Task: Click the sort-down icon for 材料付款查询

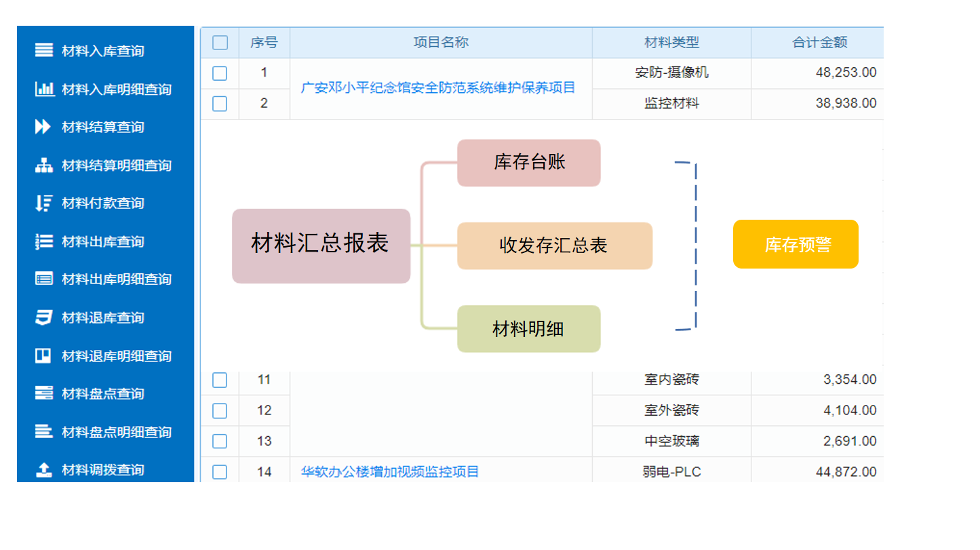Action: pyautogui.click(x=43, y=203)
